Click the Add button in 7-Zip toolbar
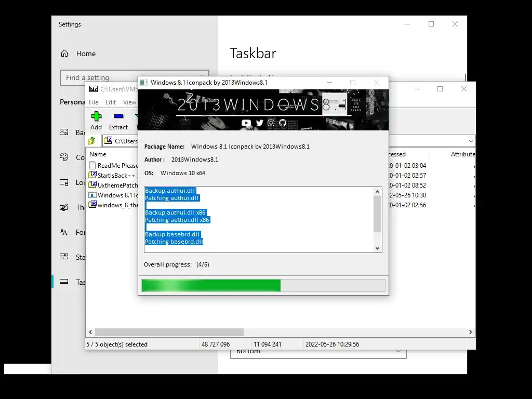The image size is (532, 399). [x=96, y=121]
